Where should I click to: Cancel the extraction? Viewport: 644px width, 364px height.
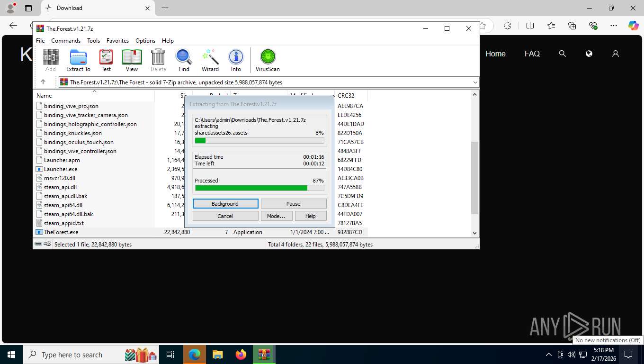pos(225,216)
